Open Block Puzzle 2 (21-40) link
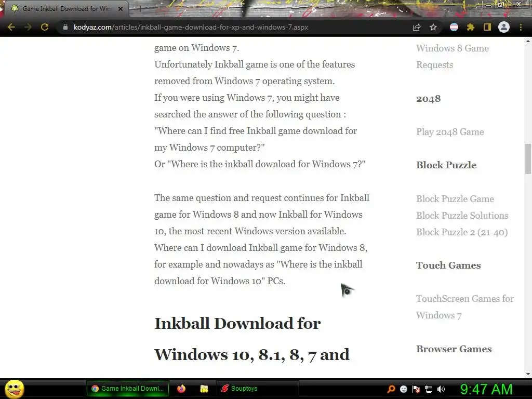Image resolution: width=532 pixels, height=399 pixels. (462, 232)
